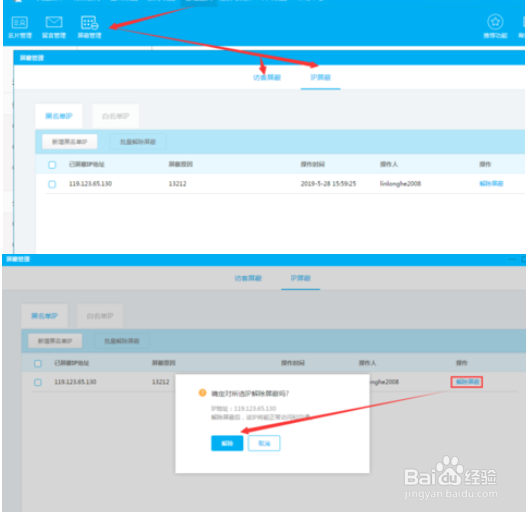Select 白名单IP tab in dimmed window

100,316
